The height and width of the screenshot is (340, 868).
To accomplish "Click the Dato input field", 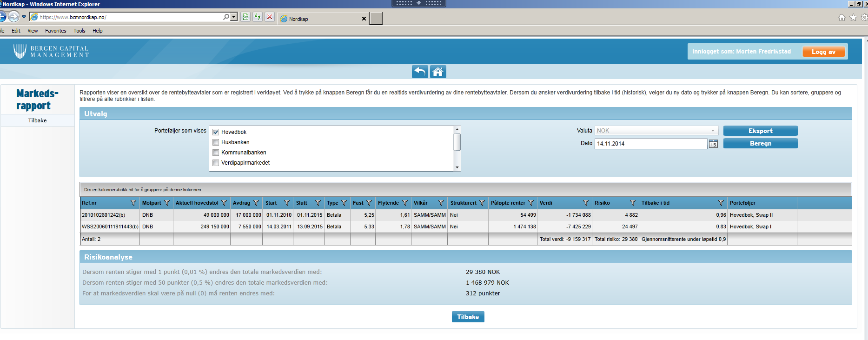I will (x=650, y=144).
